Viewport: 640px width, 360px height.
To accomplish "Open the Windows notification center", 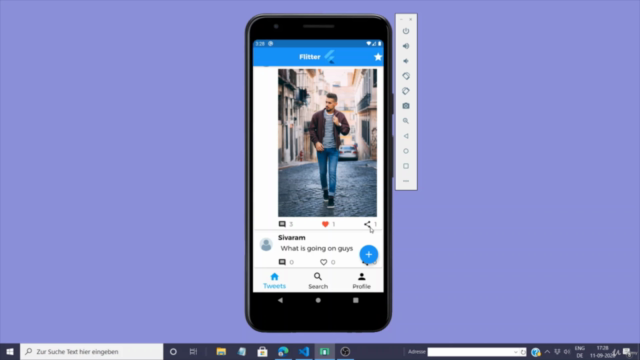I will click(627, 352).
